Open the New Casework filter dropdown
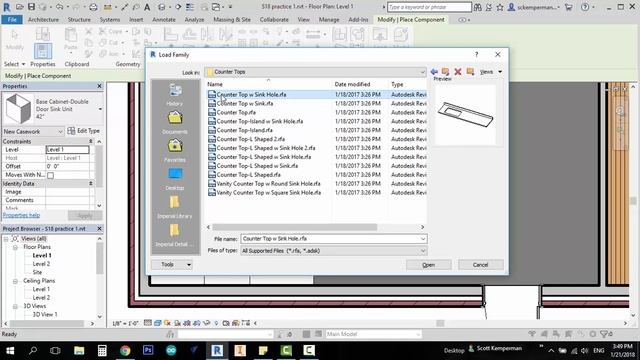 click(x=60, y=131)
